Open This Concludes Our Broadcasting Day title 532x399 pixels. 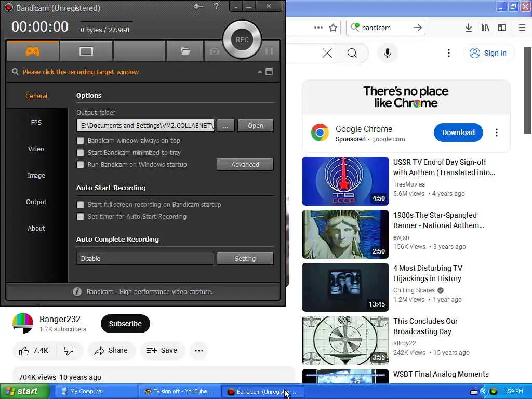[x=425, y=326]
